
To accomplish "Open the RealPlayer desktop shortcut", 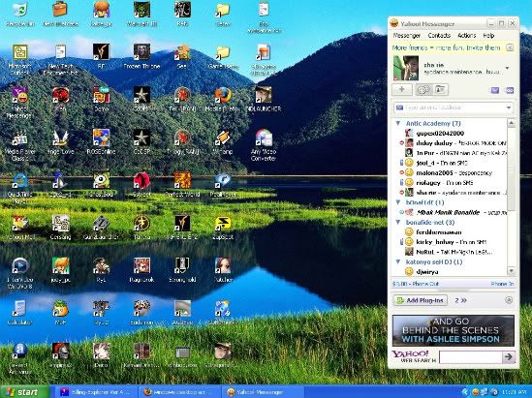I will pos(223,185).
